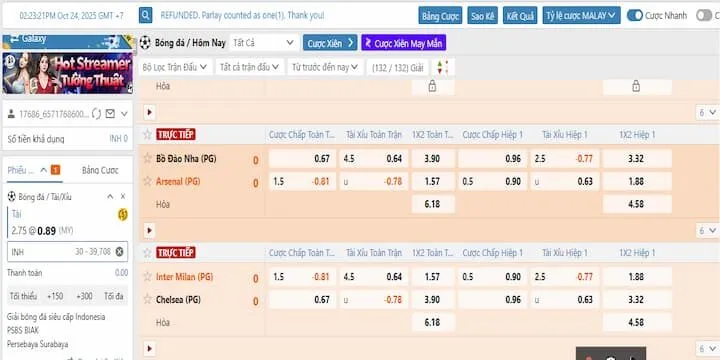Open Từ trước đến nay dropdown
This screenshot has width=720, height=360.
(326, 67)
